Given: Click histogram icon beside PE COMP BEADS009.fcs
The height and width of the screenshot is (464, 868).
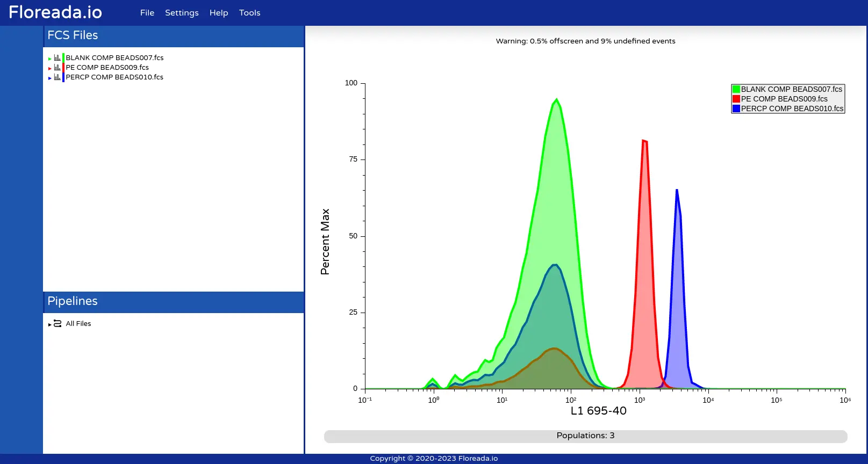Looking at the screenshot, I should (57, 68).
